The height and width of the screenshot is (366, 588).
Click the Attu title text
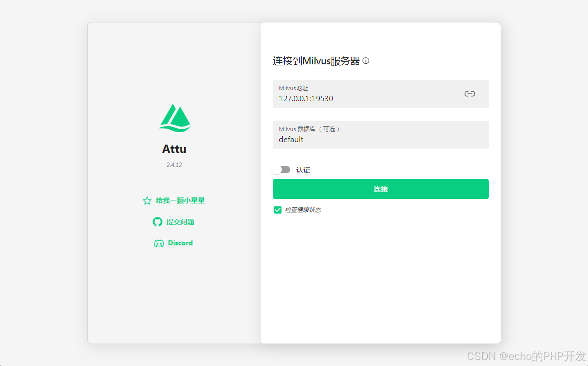175,149
